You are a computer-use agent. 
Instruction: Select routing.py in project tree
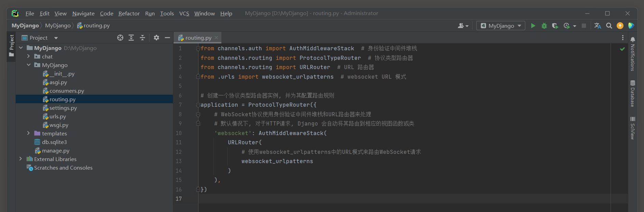coord(94,99)
